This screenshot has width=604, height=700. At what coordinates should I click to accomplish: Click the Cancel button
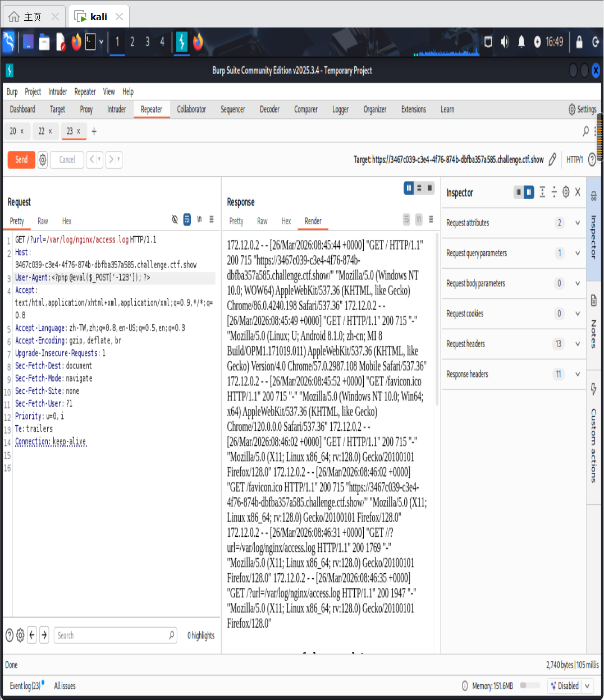click(67, 160)
